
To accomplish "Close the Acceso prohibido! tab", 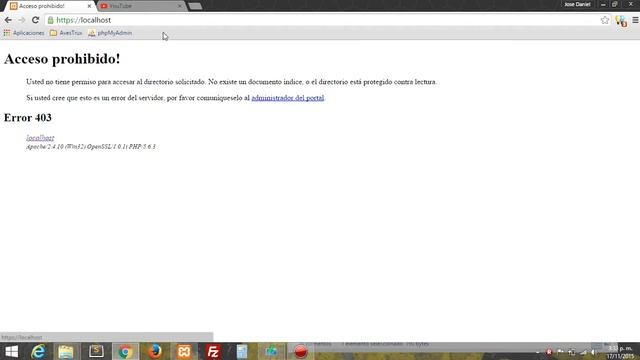I will (89, 6).
